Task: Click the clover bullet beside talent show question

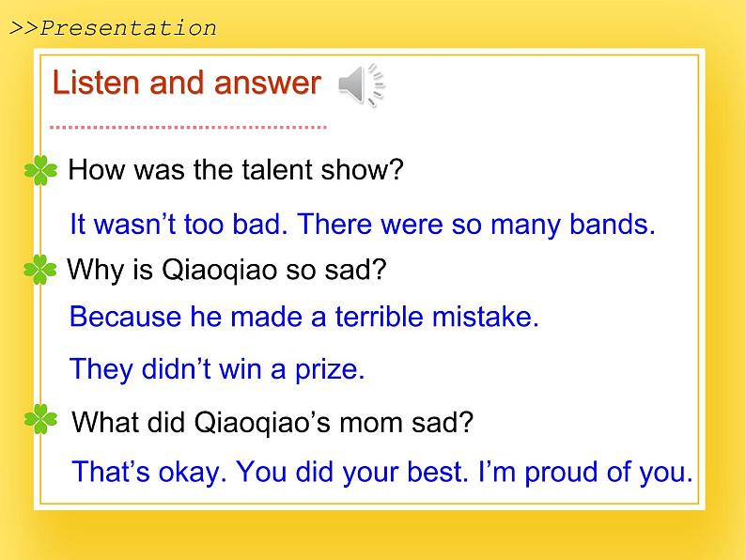Action: click(40, 170)
